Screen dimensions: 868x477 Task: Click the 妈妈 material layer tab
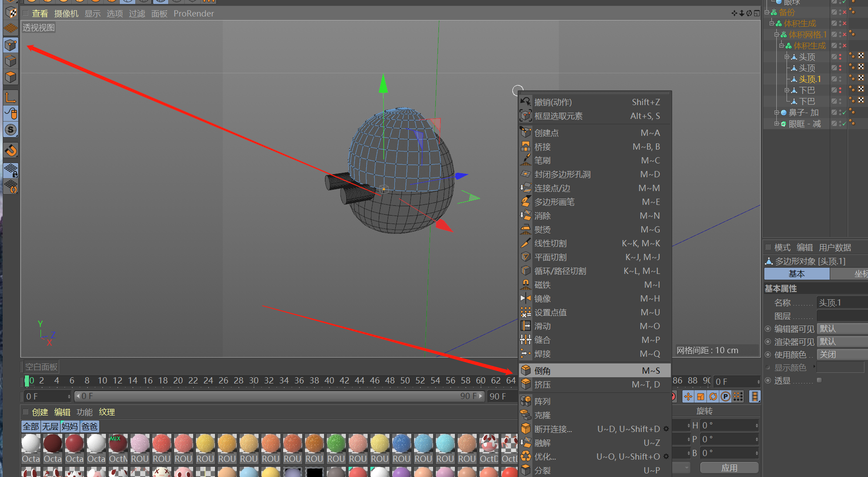click(x=70, y=427)
